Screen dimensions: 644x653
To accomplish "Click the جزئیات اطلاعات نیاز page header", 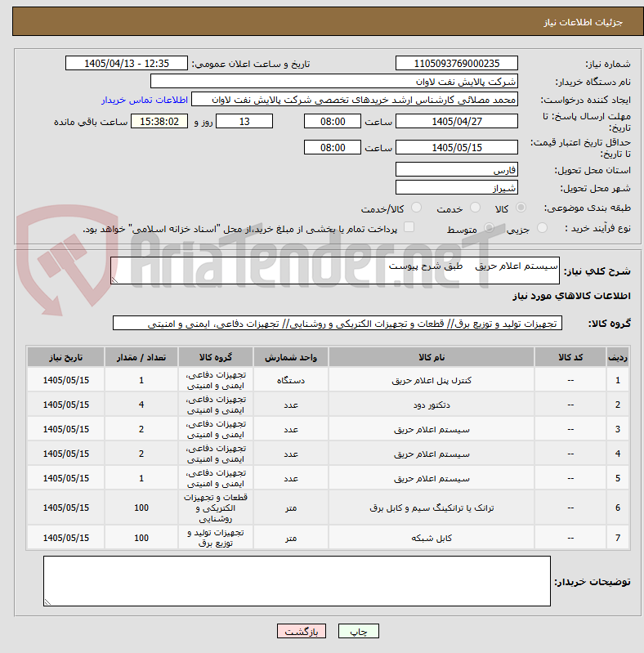I will (583, 22).
